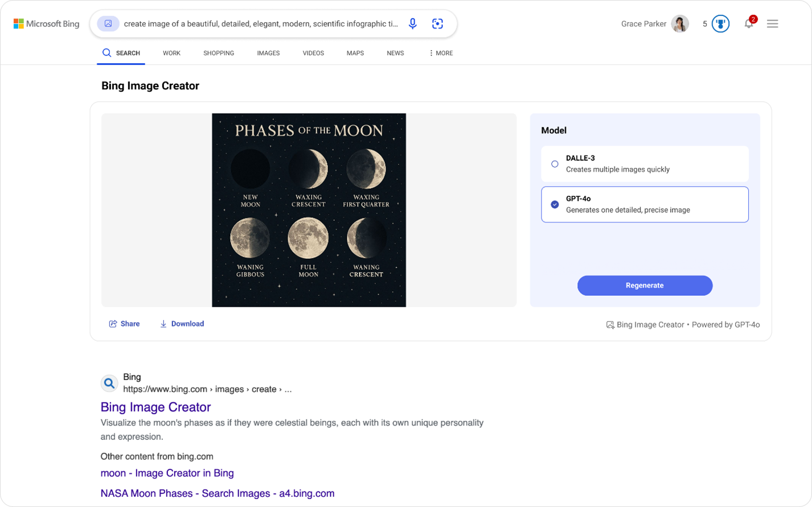
Task: Expand the truncated breadcrumb under Bing result
Action: coord(288,389)
